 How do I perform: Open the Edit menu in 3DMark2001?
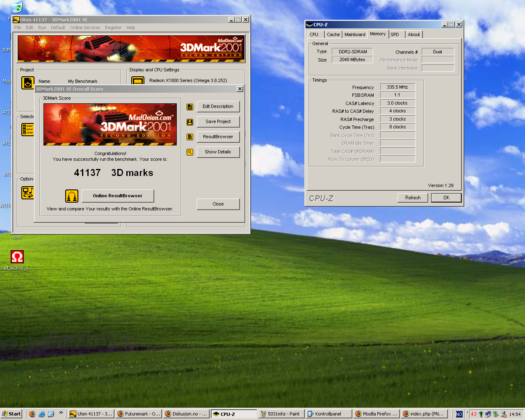click(30, 27)
